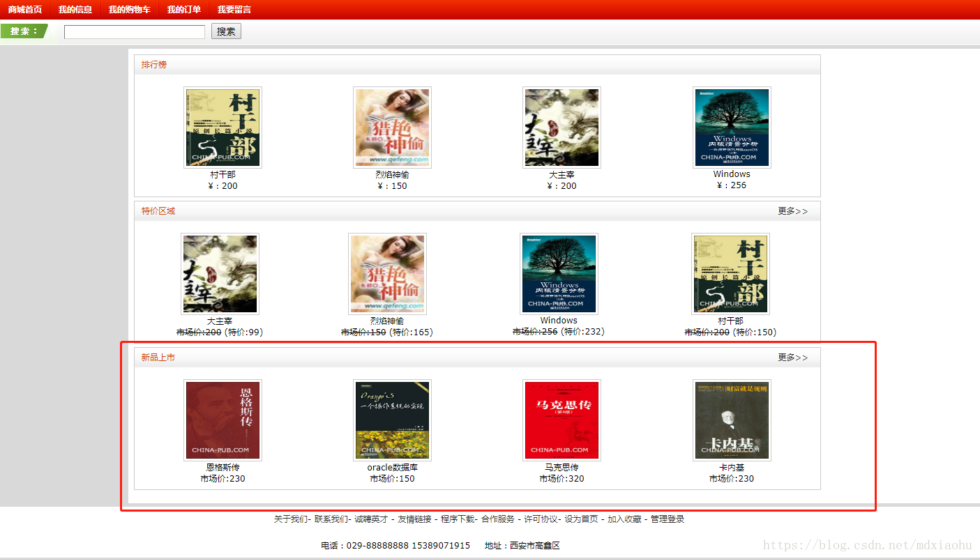Open the 猎艳神偷 cover in the 排行榜 section
Screen dimensions: 980x559
392,128
